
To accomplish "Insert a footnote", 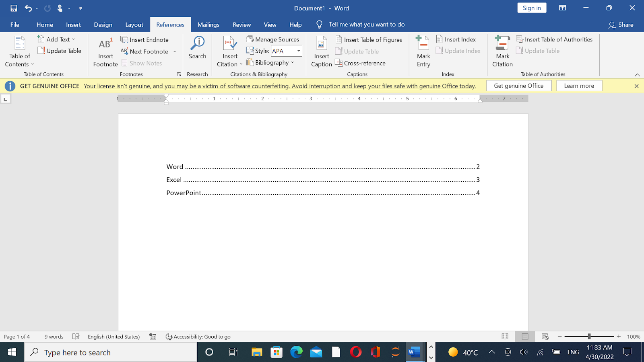I will tap(105, 52).
